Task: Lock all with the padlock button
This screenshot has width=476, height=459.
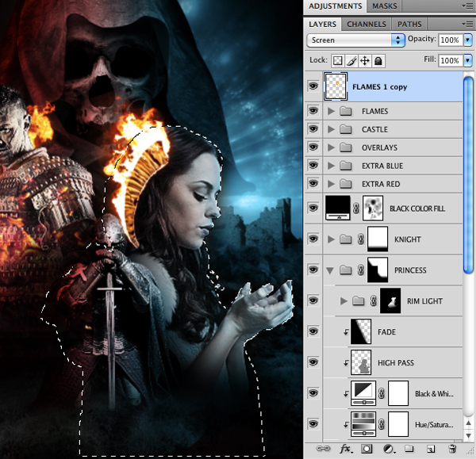Action: pos(378,60)
